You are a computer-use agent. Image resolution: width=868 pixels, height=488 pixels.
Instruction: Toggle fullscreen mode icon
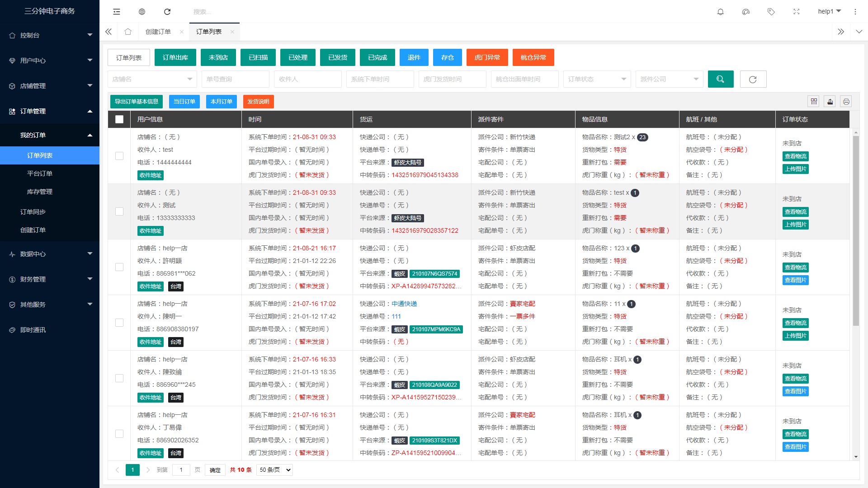point(797,12)
